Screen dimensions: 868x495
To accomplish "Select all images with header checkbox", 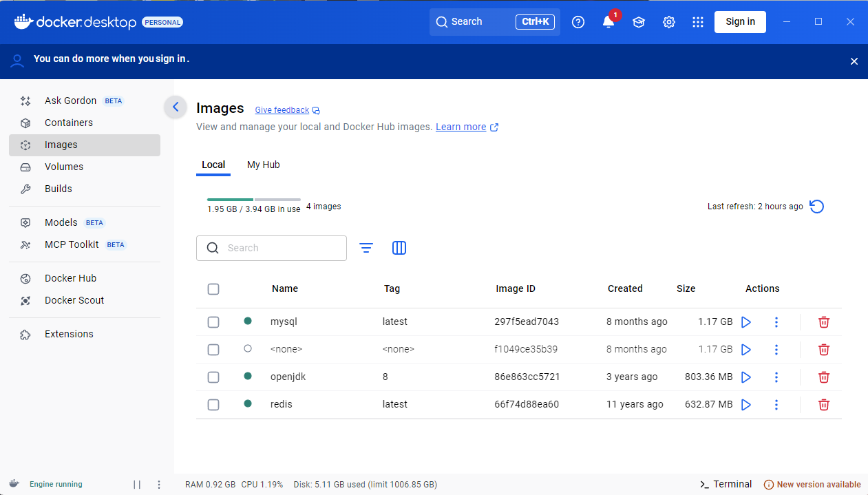I will (213, 289).
